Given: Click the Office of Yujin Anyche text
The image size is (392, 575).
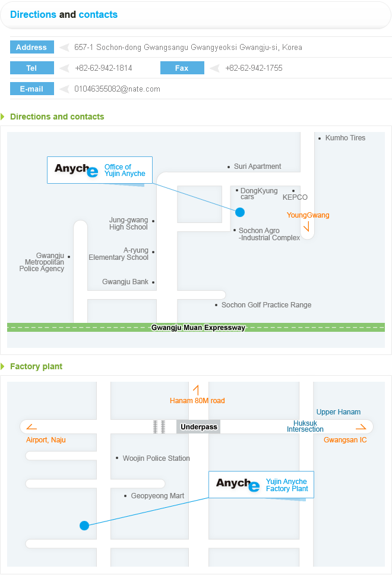Looking at the screenshot, I should click(x=125, y=170).
